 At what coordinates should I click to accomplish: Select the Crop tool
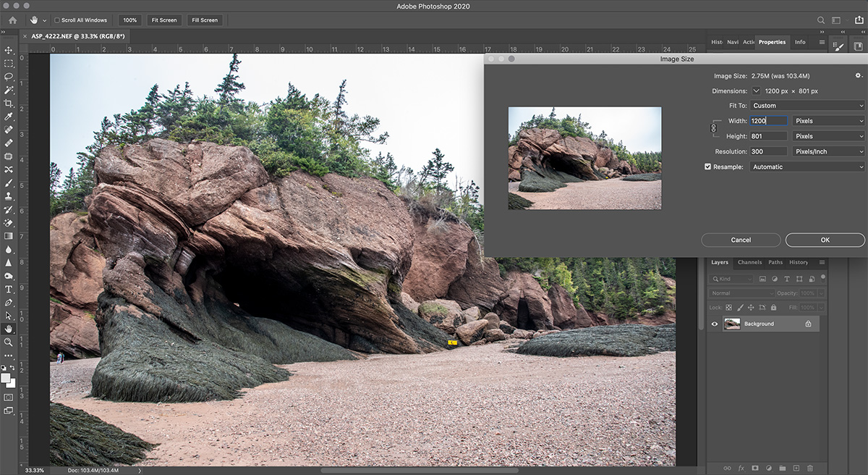[9, 104]
